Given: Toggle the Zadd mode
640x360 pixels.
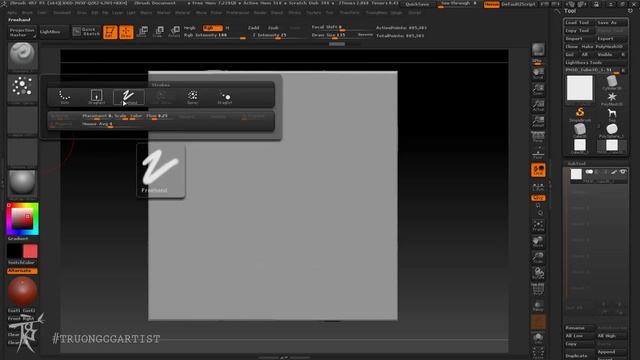Looking at the screenshot, I should coord(253,28).
